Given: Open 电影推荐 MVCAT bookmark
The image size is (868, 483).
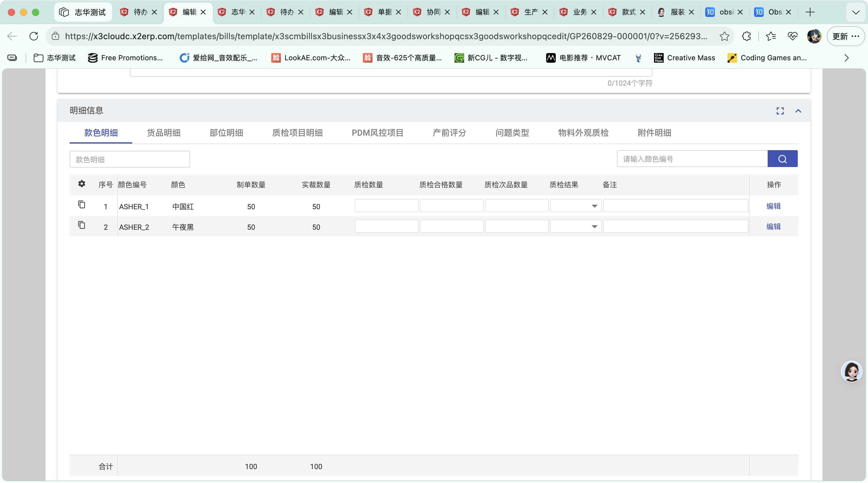Looking at the screenshot, I should 583,58.
